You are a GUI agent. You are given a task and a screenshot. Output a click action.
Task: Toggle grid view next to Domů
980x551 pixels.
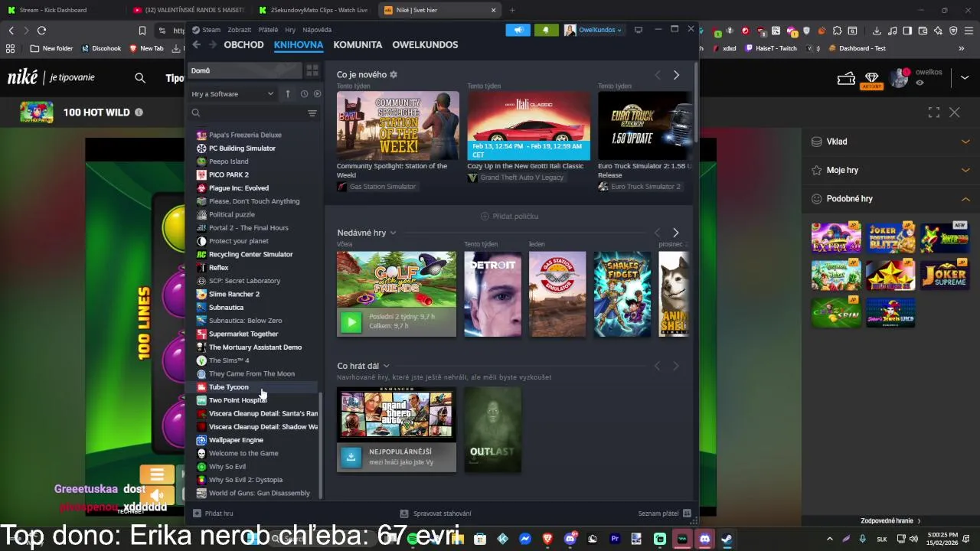pos(312,70)
